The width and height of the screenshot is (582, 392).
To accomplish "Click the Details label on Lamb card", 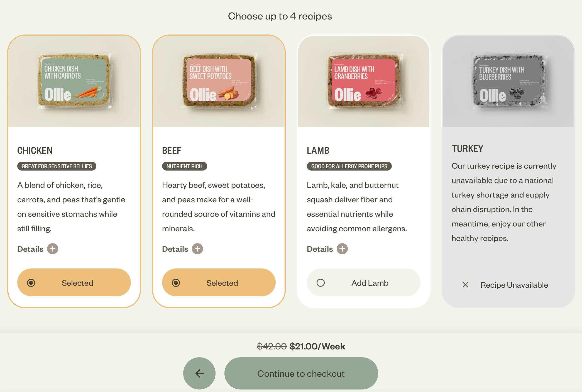I will pyautogui.click(x=320, y=249).
